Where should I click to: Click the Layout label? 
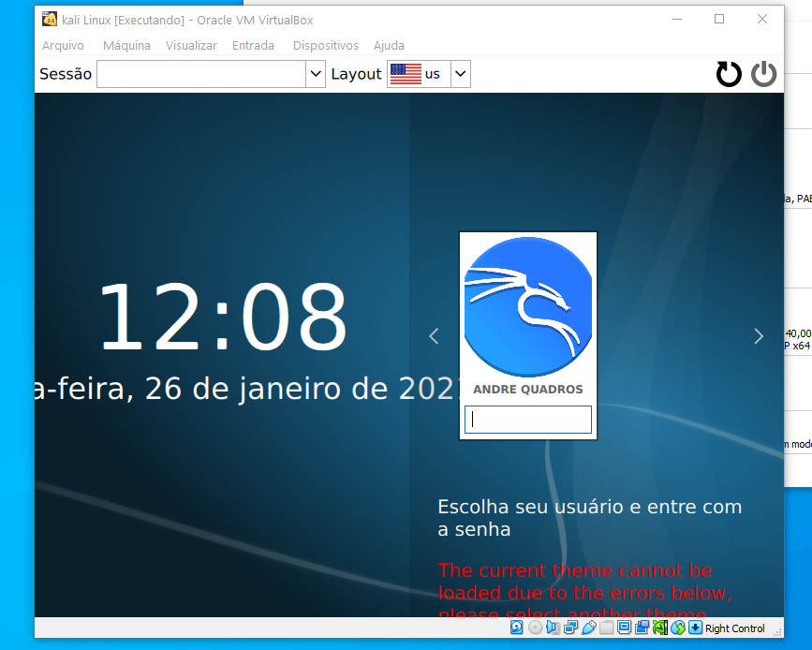[x=356, y=74]
